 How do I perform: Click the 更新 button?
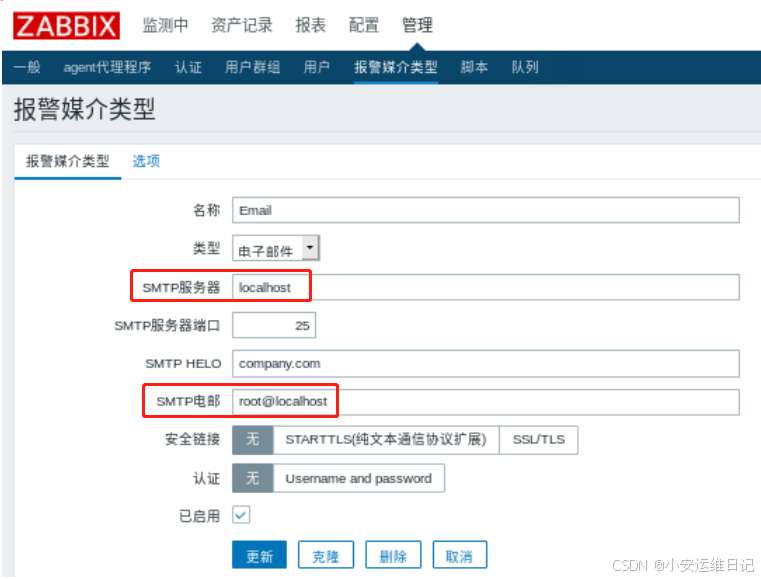pos(259,555)
